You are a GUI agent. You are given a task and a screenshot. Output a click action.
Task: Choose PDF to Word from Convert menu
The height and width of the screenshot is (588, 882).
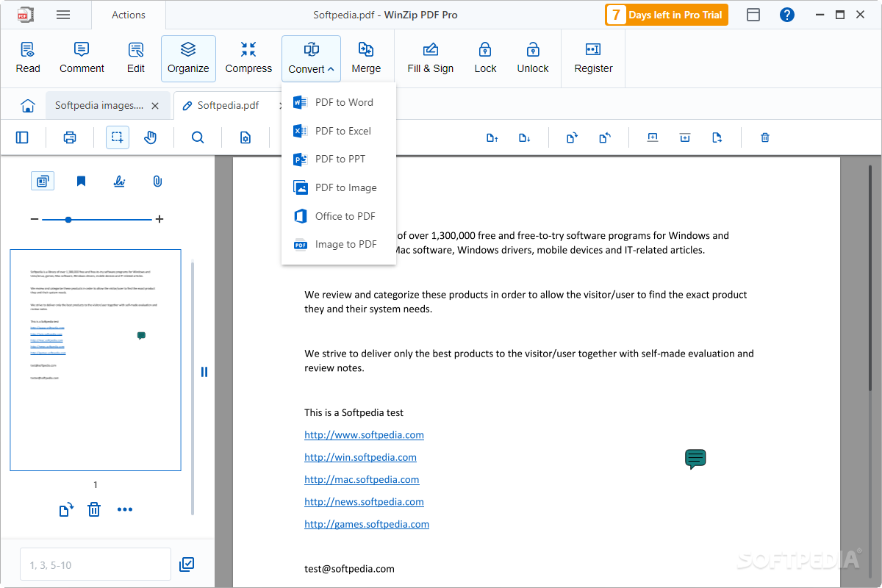(339, 102)
